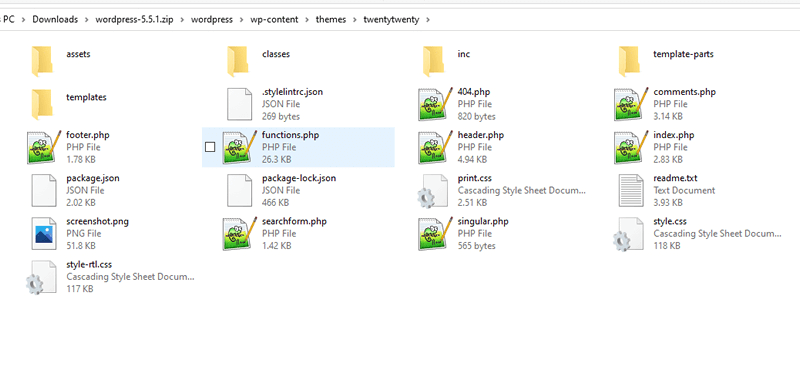The image size is (800, 377).
Task: Select the header.php file name
Action: click(x=481, y=135)
